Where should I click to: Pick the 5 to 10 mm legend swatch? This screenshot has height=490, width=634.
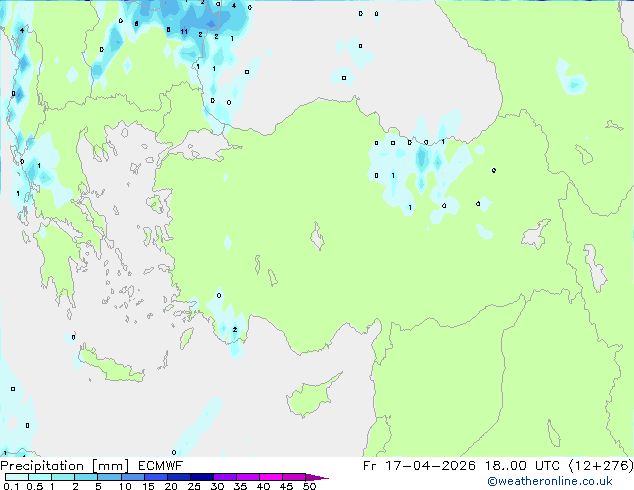[x=109, y=477]
